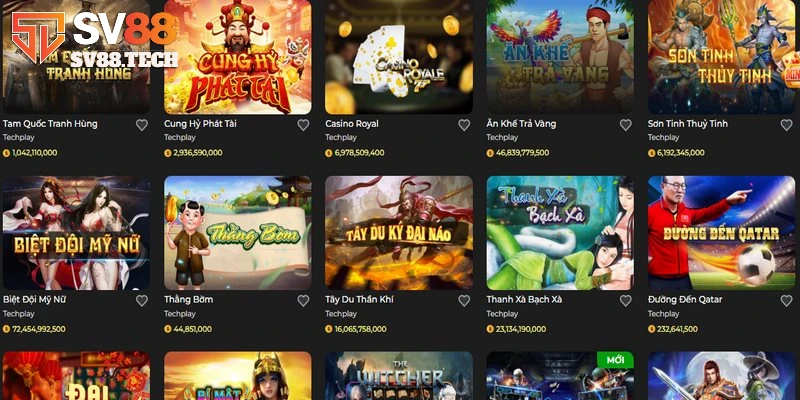Favorite the Tam Quốc Tranh Hùng game
The image size is (800, 400).
coord(142,125)
